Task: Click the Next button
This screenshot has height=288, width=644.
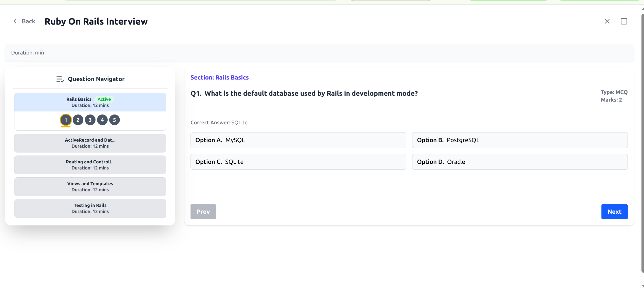Action: (x=614, y=212)
